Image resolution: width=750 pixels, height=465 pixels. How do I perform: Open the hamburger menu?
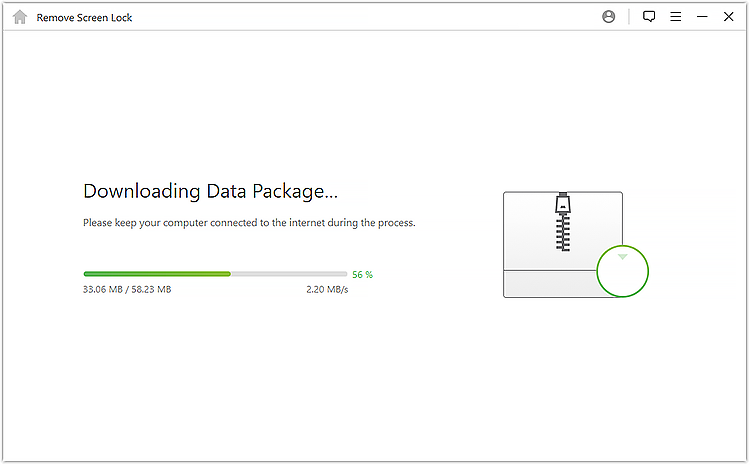click(675, 17)
